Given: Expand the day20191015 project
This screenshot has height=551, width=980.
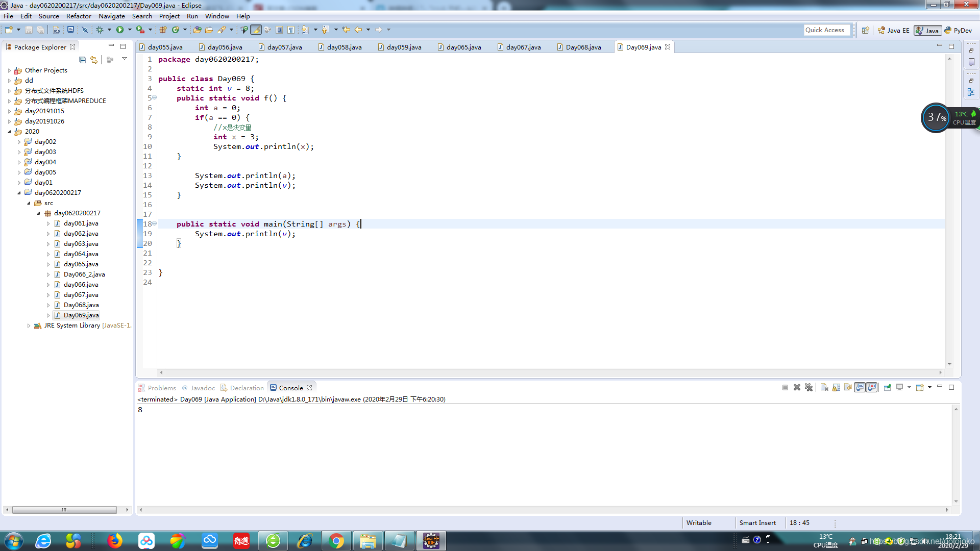Looking at the screenshot, I should coord(9,111).
